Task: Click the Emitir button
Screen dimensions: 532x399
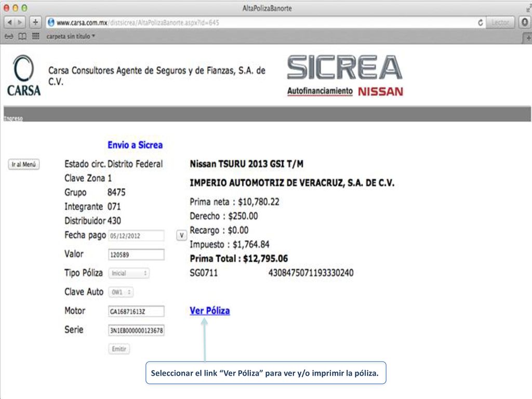Action: [119, 349]
